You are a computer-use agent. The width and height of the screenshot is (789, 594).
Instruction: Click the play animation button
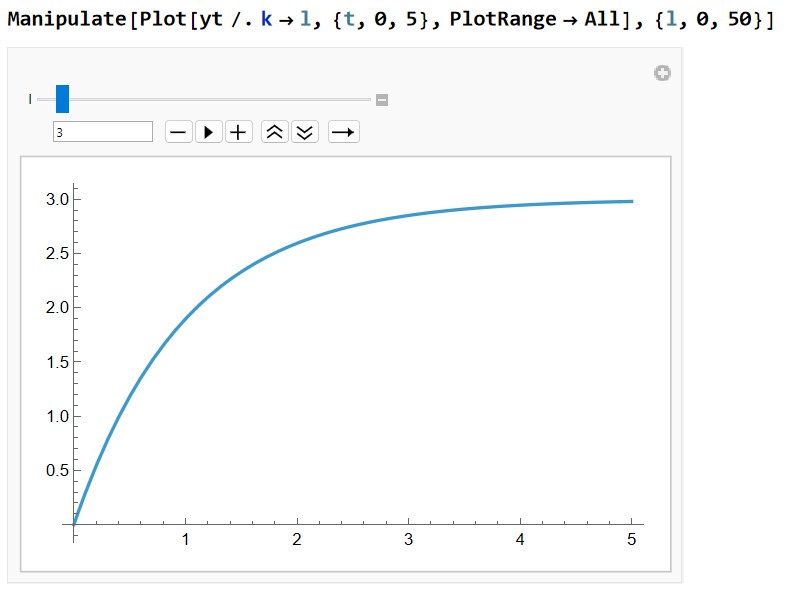point(209,132)
